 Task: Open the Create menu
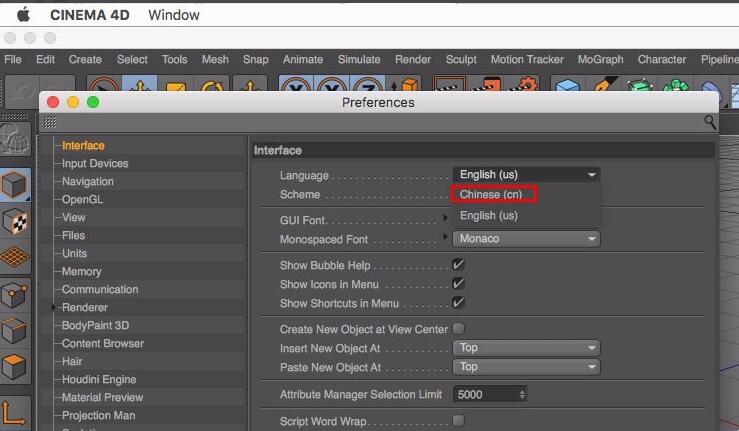pos(85,59)
